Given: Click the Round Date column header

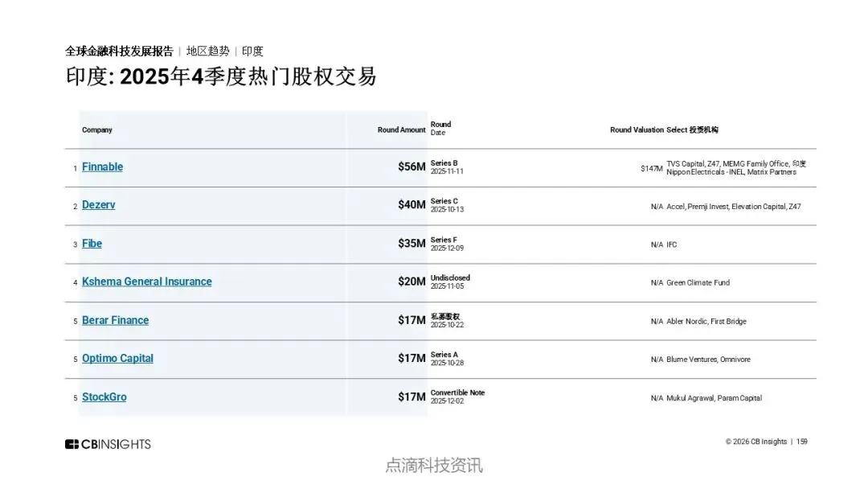Looking at the screenshot, I should pyautogui.click(x=440, y=129).
